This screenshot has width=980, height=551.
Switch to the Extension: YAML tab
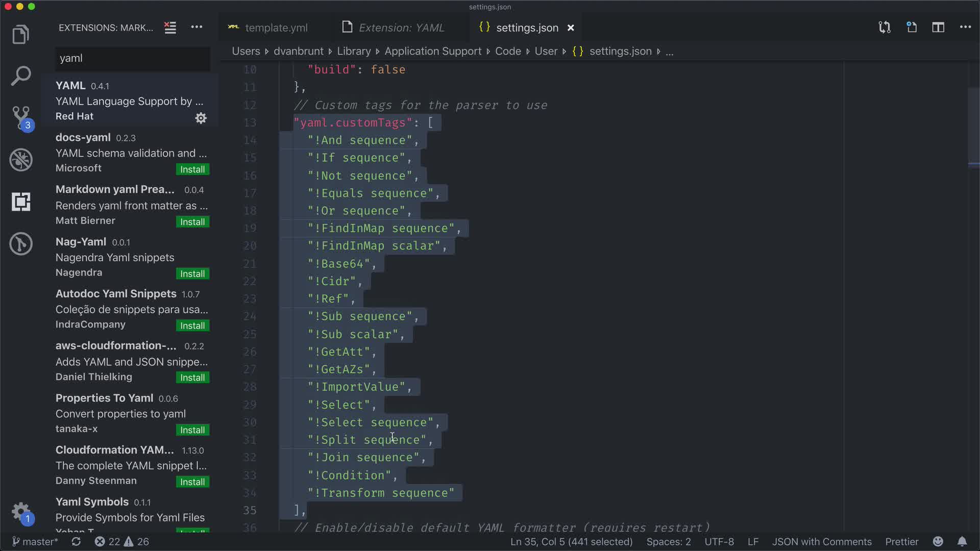click(401, 28)
